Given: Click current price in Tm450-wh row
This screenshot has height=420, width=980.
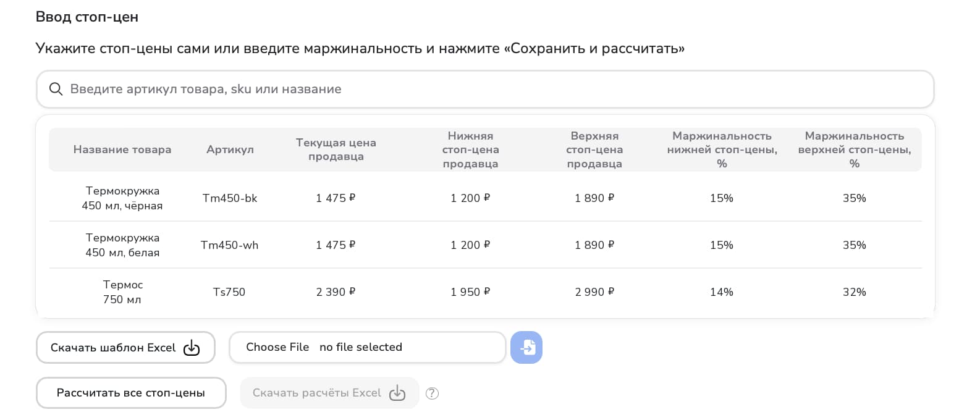Looking at the screenshot, I should [336, 245].
